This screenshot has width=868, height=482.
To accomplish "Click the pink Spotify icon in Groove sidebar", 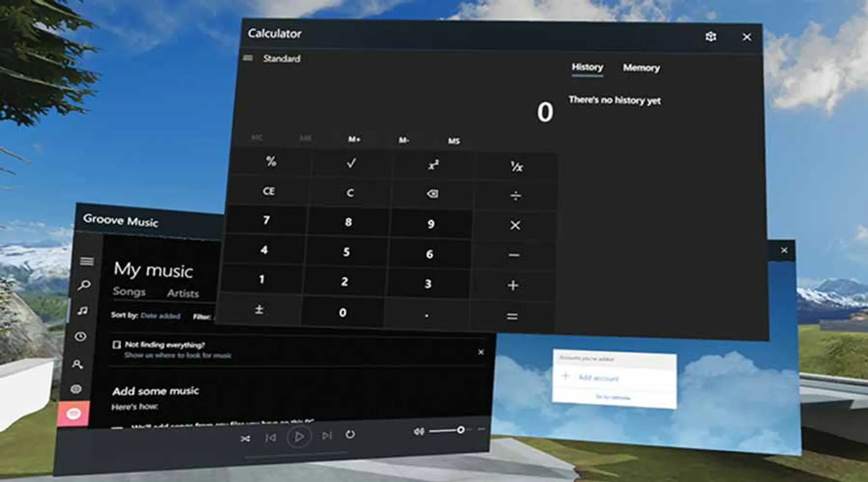I will pyautogui.click(x=73, y=413).
